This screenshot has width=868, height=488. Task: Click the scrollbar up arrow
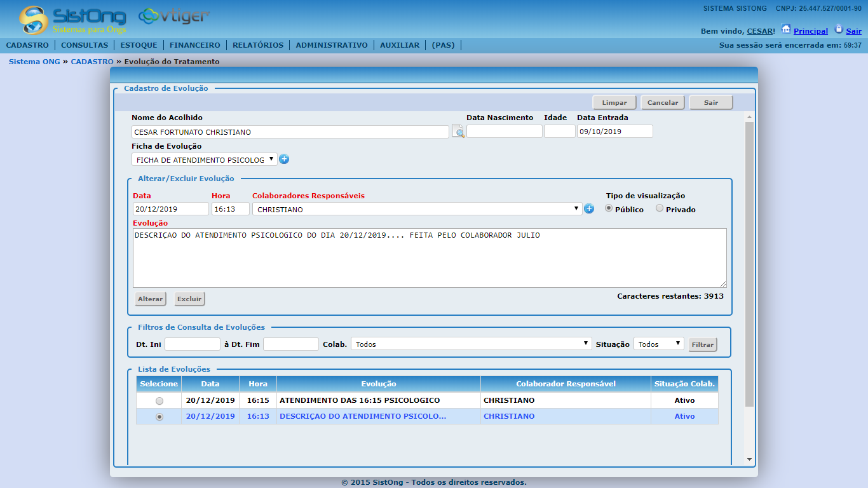tap(749, 118)
